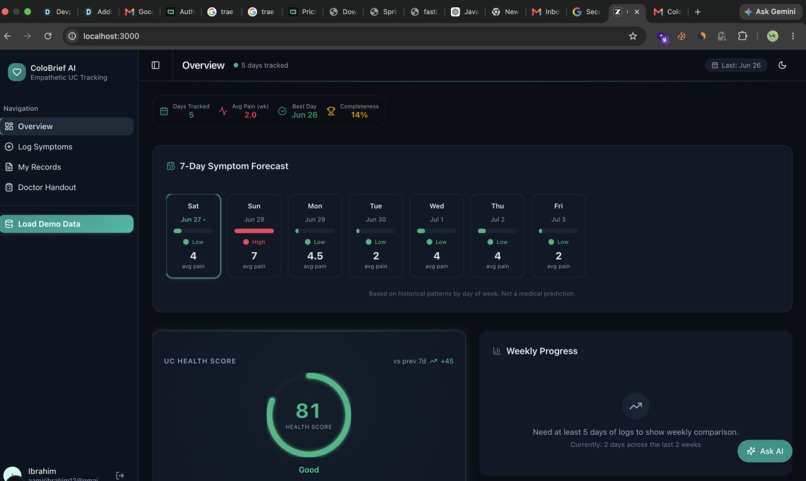806x481 pixels.
Task: Reload the localhost:3000 page
Action: pyautogui.click(x=48, y=36)
